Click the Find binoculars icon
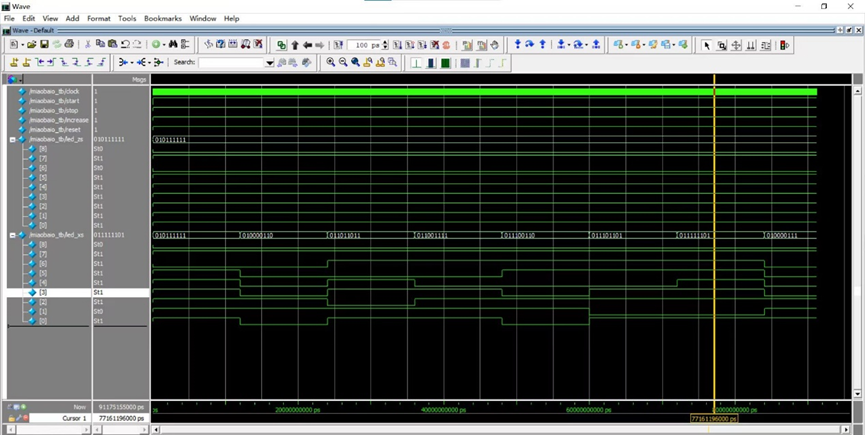Screen dimensions: 865x435 [x=173, y=45]
